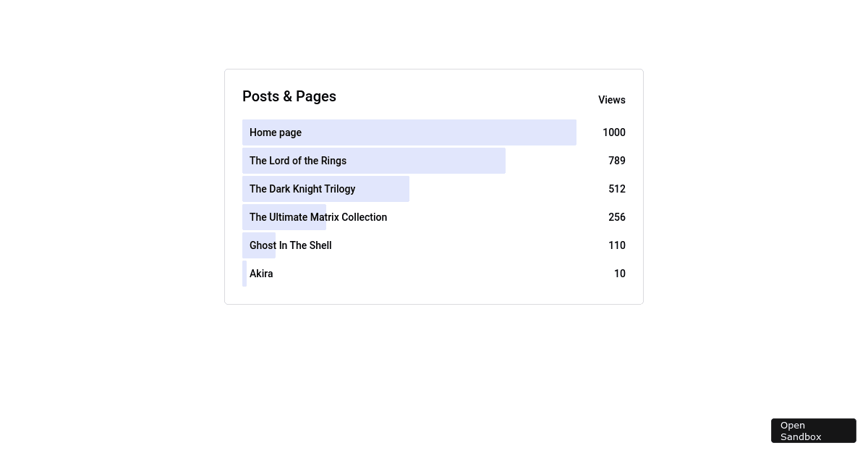
Task: Select the 10 views value for Akira
Action: point(620,274)
